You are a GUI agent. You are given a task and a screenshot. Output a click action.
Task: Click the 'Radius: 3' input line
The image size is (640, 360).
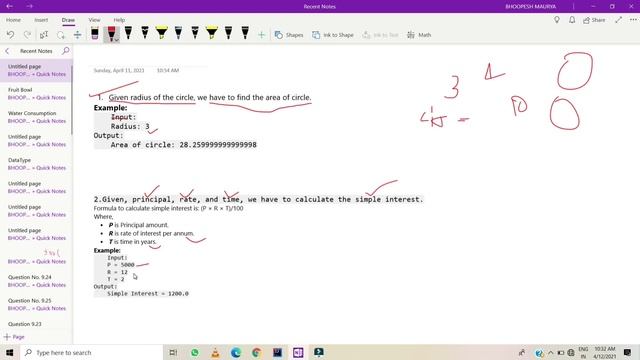click(130, 127)
